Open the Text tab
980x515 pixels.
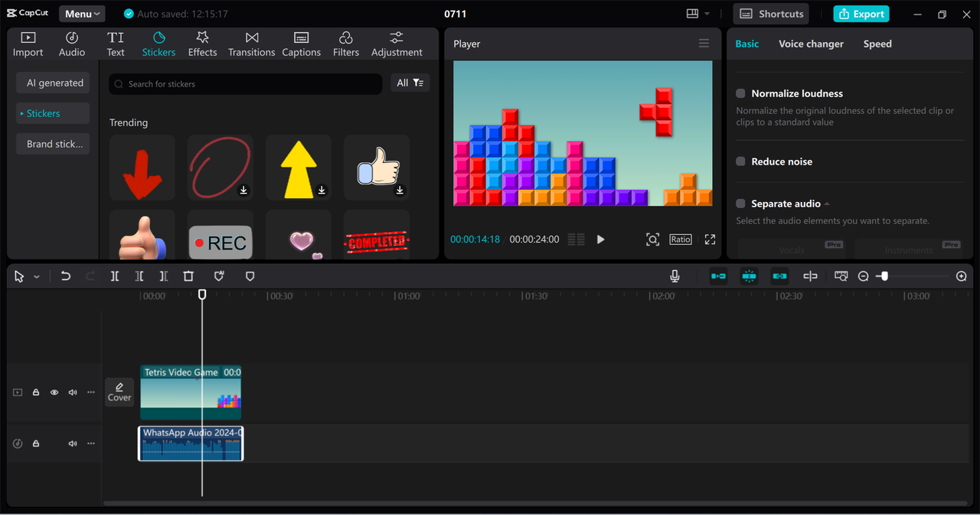[x=116, y=44]
